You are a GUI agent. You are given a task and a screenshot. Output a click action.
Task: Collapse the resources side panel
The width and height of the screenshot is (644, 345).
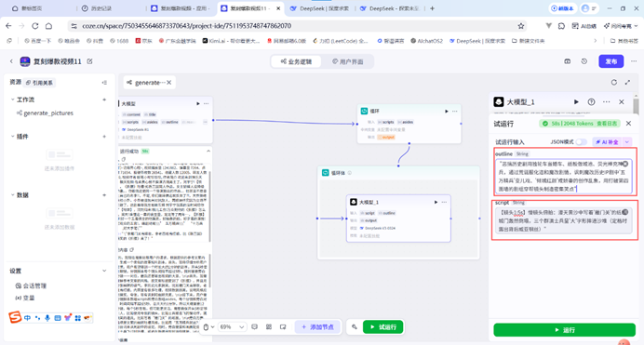coord(104,83)
